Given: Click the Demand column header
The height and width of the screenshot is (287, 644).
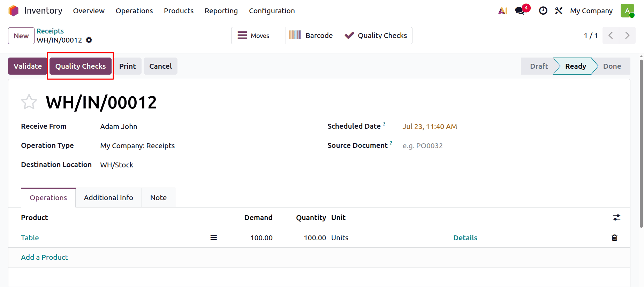Looking at the screenshot, I should [x=258, y=218].
